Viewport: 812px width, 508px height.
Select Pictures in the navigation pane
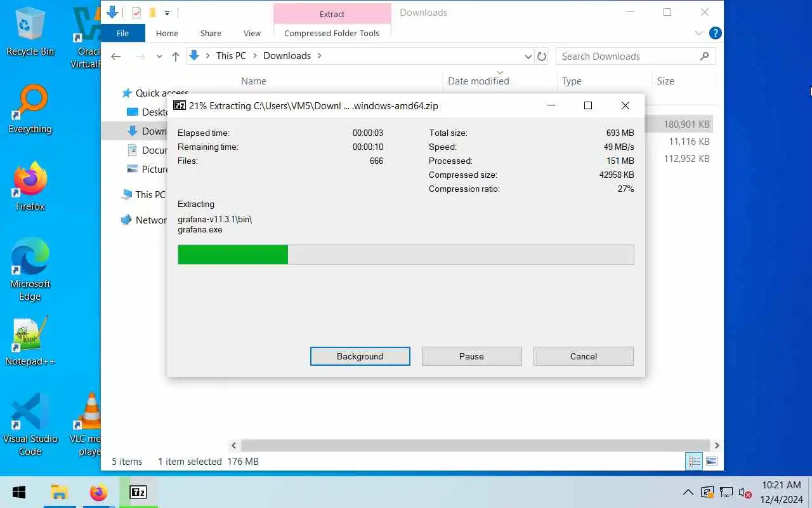pos(147,169)
